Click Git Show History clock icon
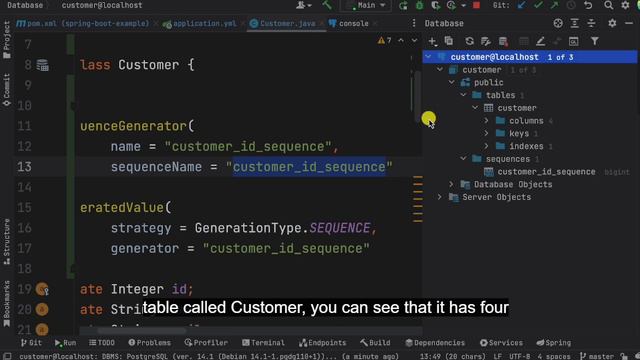Screen dimensions: 640x360 tap(571, 5)
